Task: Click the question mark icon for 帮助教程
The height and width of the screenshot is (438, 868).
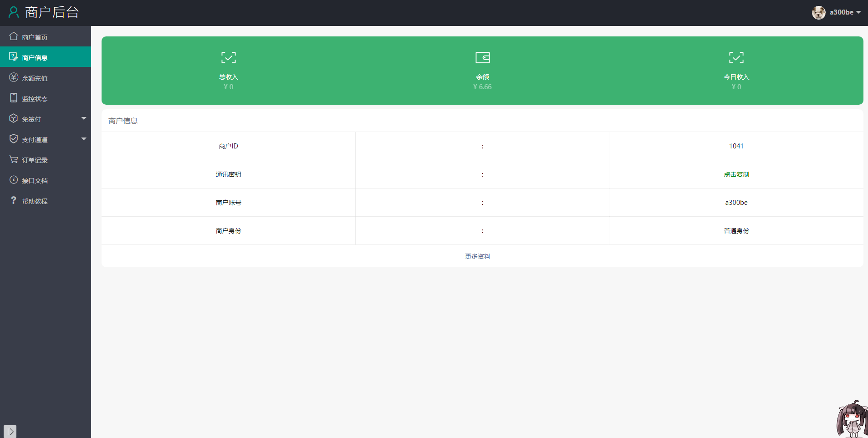Action: (14, 200)
